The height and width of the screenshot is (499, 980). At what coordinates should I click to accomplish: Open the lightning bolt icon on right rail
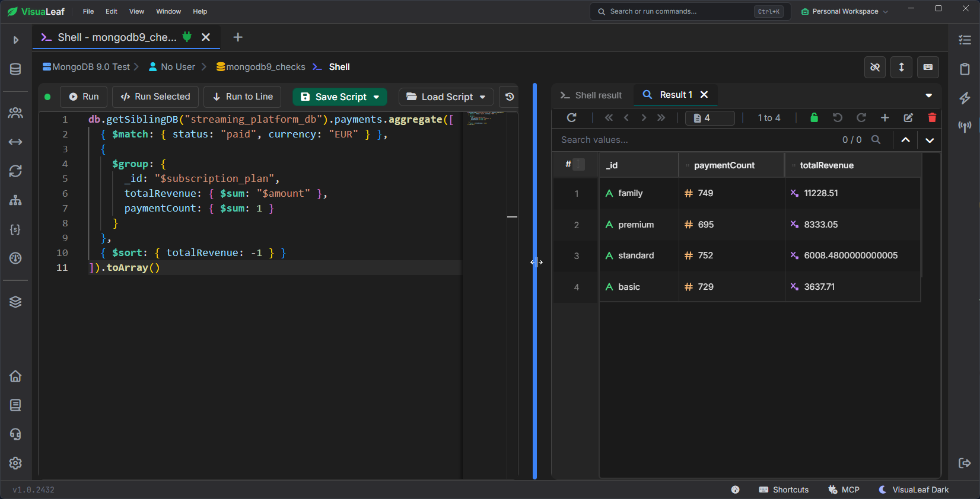965,98
